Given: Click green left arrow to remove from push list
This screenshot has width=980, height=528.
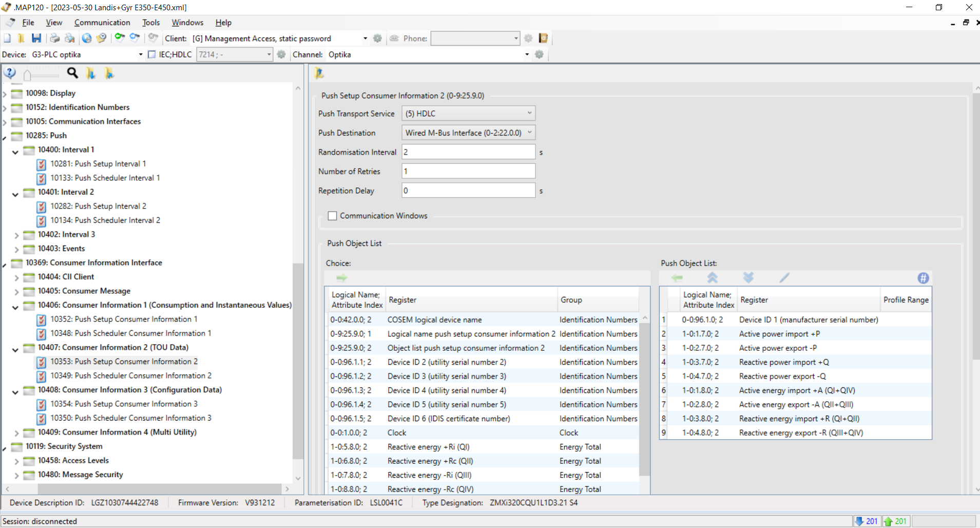Looking at the screenshot, I should (677, 278).
